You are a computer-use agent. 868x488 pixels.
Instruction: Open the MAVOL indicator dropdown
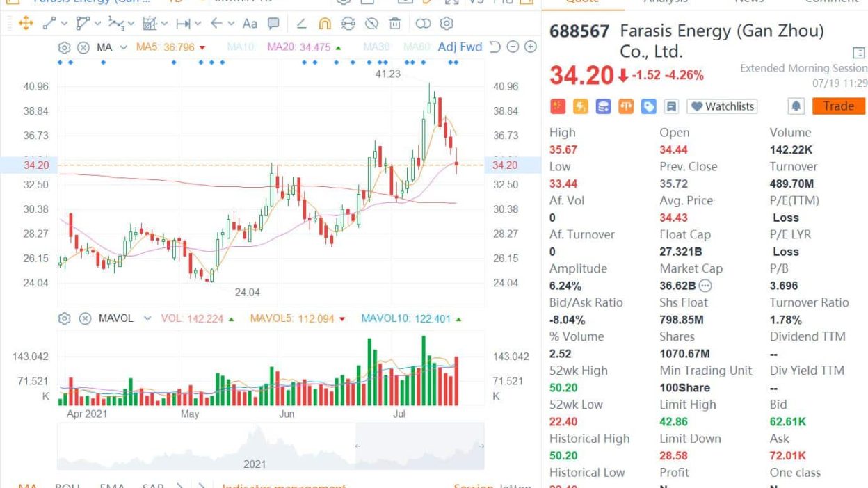click(147, 318)
